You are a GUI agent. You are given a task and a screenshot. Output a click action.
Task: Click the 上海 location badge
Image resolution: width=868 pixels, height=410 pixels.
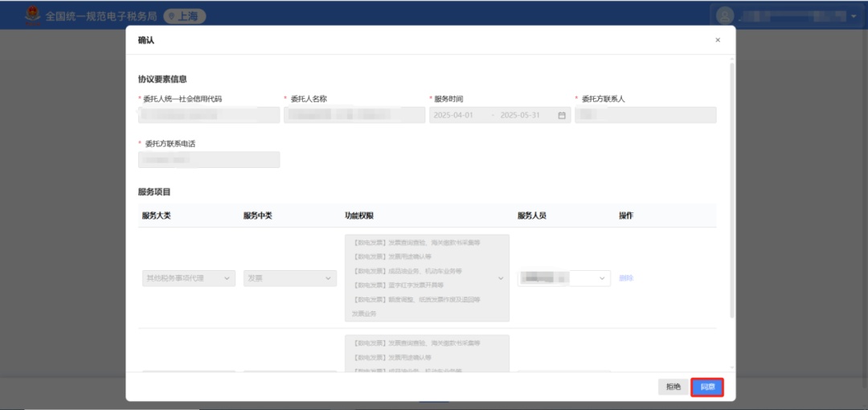(x=185, y=16)
